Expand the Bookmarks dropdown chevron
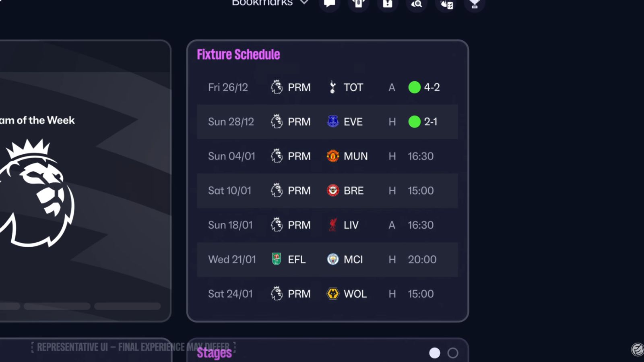Viewport: 644px width, 362px height. (304, 3)
